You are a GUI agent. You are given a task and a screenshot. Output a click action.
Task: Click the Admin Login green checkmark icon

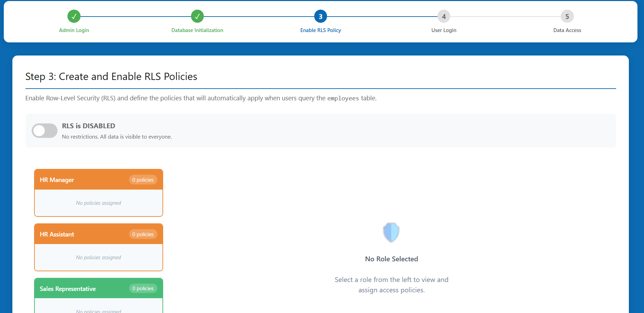coord(74,16)
